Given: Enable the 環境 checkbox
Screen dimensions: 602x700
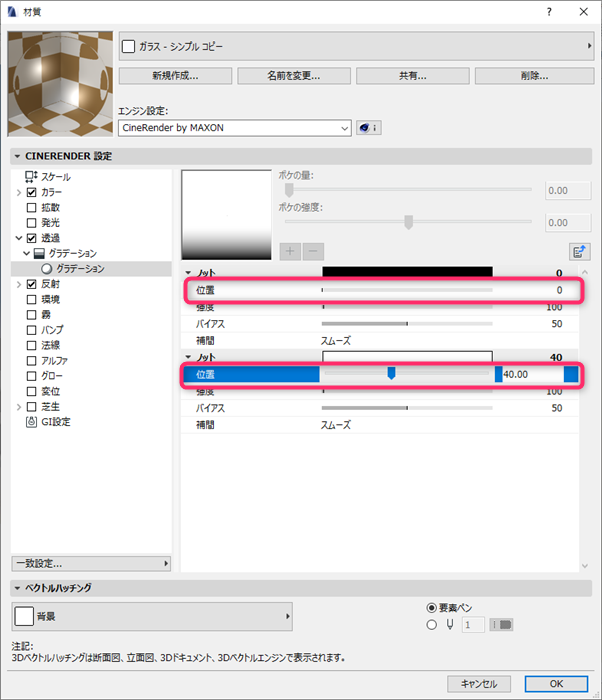Looking at the screenshot, I should pyautogui.click(x=31, y=300).
